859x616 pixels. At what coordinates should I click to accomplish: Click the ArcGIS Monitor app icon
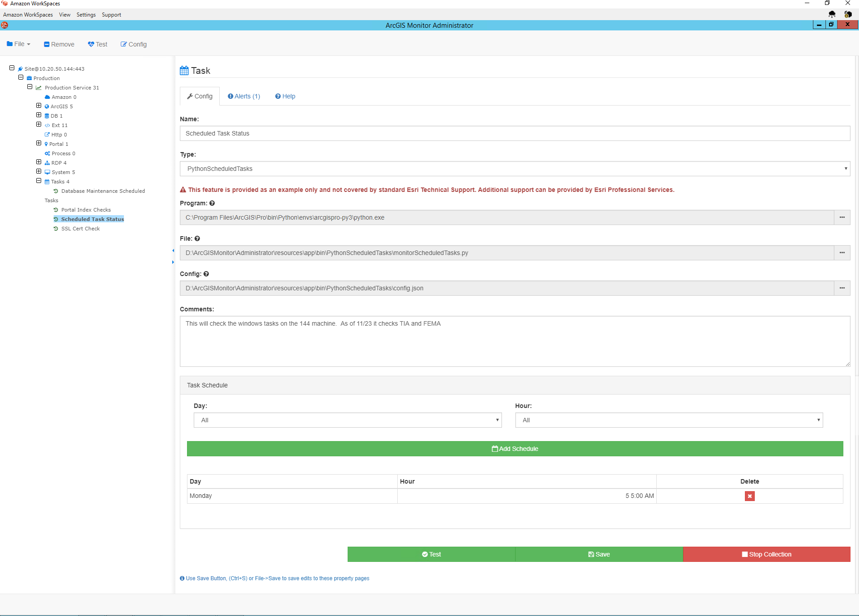point(4,25)
